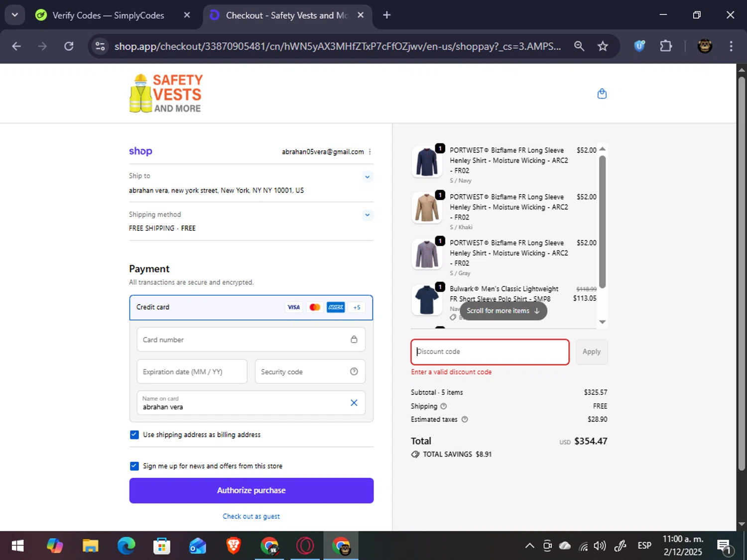Screen dimensions: 747x560
Task: Click the Gray Henley shirt thumbnail
Action: (427, 254)
